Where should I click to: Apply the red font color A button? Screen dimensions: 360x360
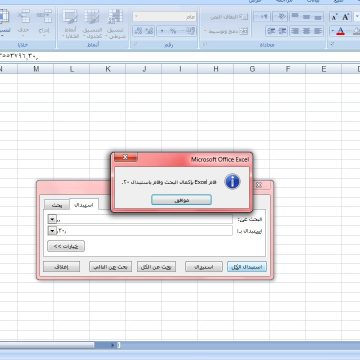coord(340,31)
